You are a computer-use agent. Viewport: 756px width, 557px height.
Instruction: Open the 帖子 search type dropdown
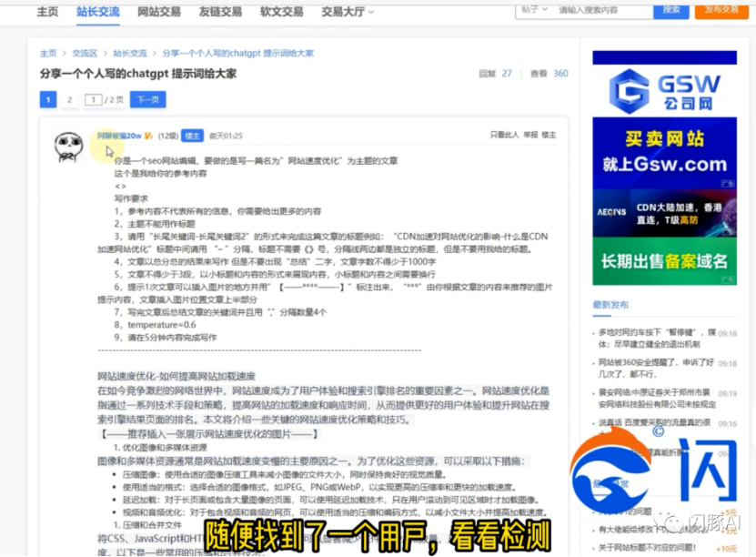click(534, 10)
